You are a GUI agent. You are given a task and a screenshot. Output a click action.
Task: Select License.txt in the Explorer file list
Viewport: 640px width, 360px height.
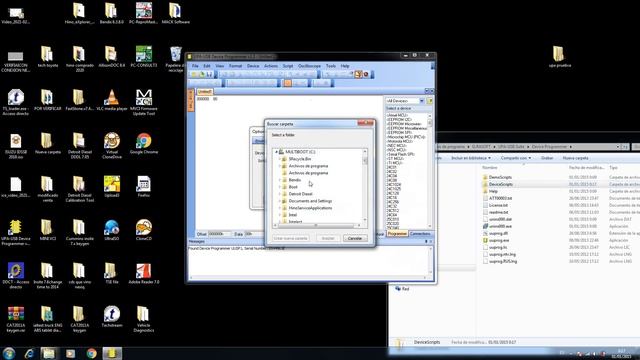pos(498,205)
